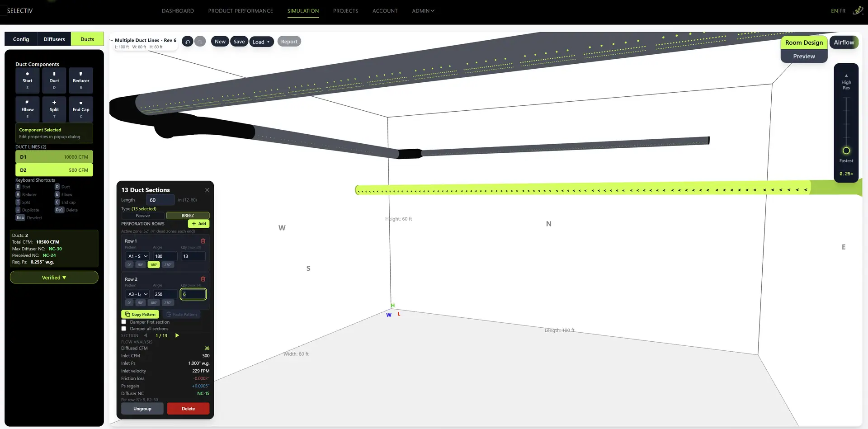Set Row 1 angle preset to 90°

pyautogui.click(x=141, y=265)
